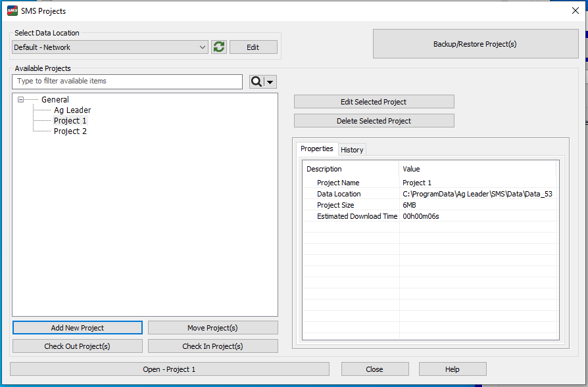Viewport: 588px width, 387px height.
Task: Click the SMS logo in title bar
Action: [x=12, y=11]
